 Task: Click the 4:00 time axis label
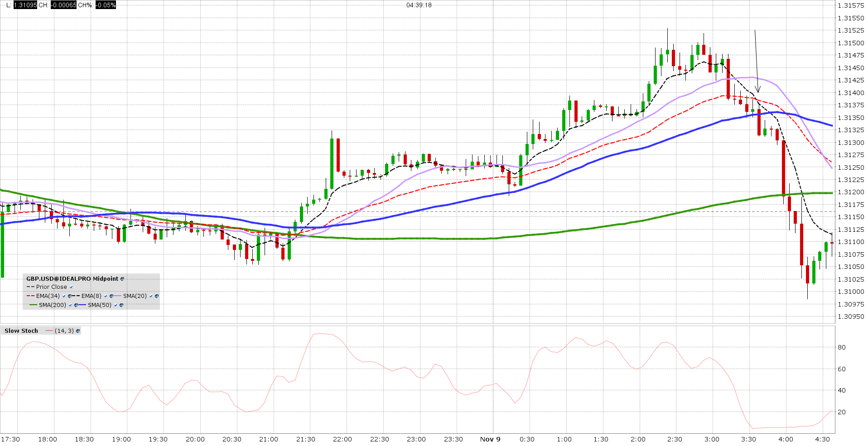(786, 439)
